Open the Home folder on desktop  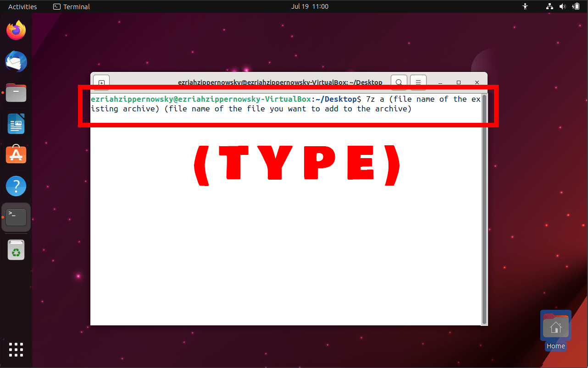click(555, 328)
